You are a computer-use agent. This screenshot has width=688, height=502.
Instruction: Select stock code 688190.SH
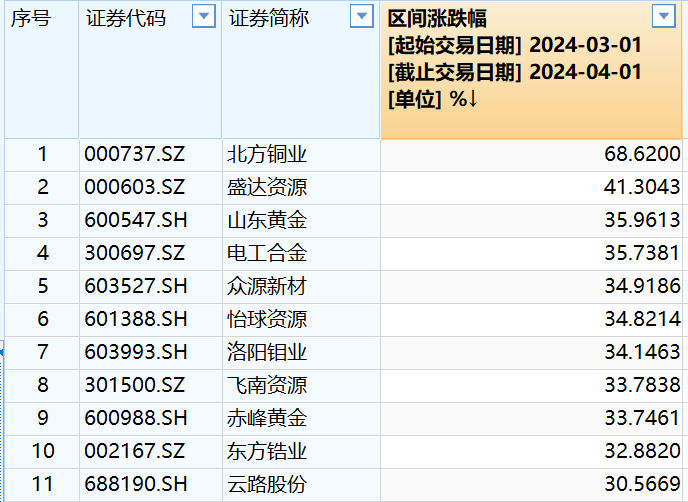tap(136, 484)
